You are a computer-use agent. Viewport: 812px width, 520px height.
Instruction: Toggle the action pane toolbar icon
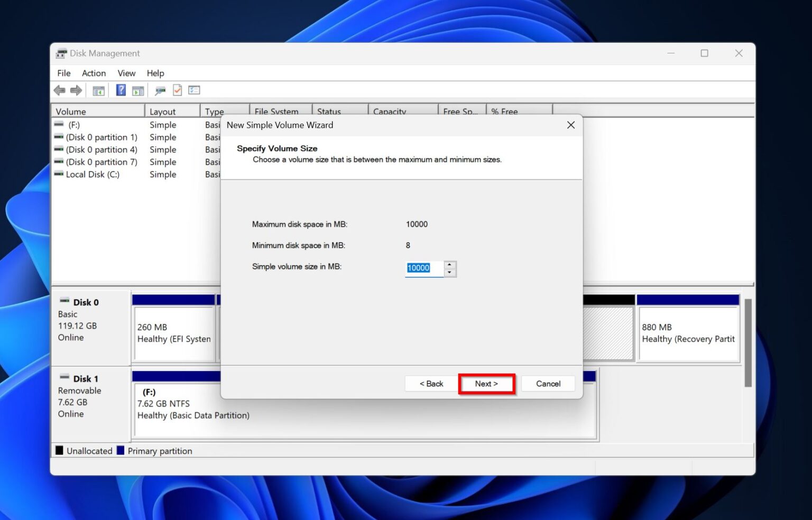pos(138,90)
